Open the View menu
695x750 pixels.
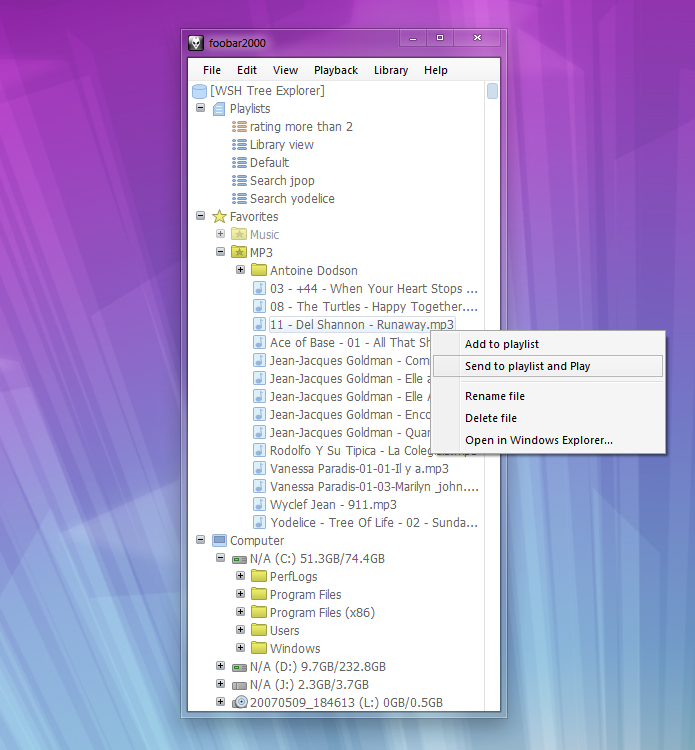286,70
